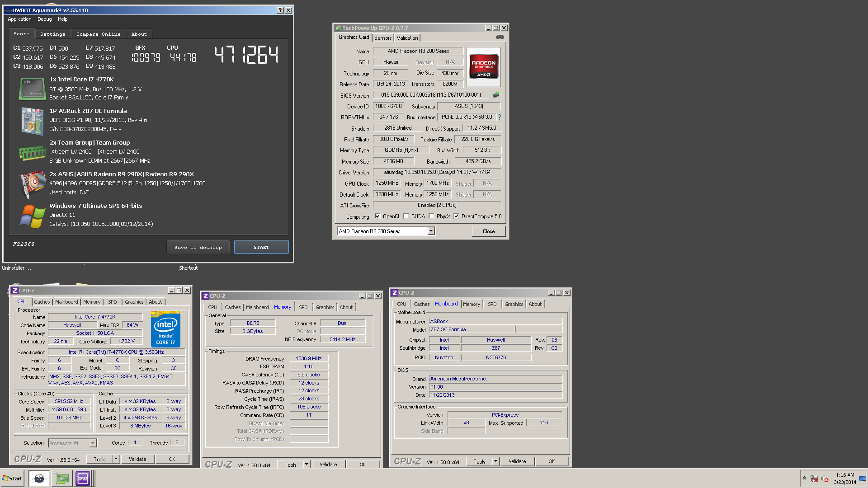Open the Debug menu in Aquamark
This screenshot has height=488, width=868.
44,19
